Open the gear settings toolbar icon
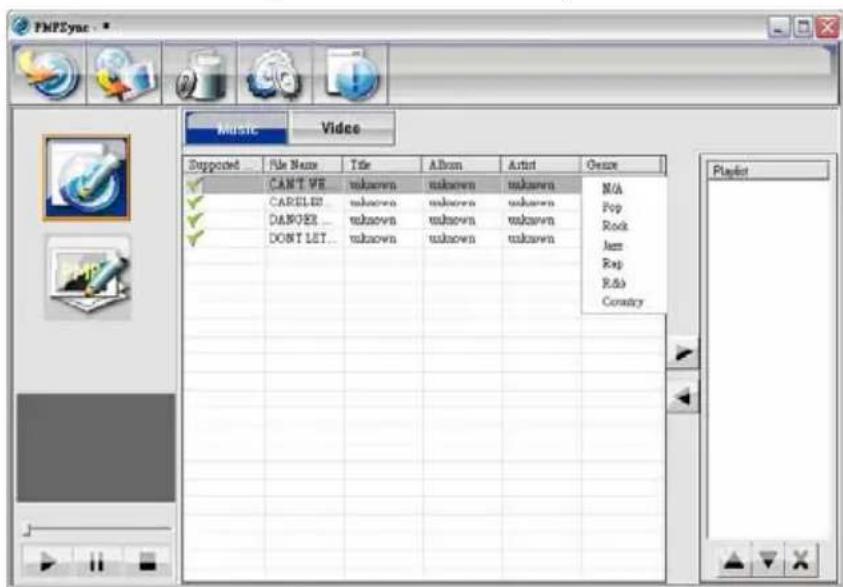 click(275, 74)
